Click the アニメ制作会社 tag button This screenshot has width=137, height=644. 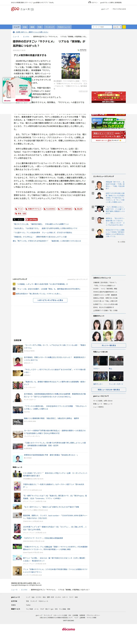(65, 209)
